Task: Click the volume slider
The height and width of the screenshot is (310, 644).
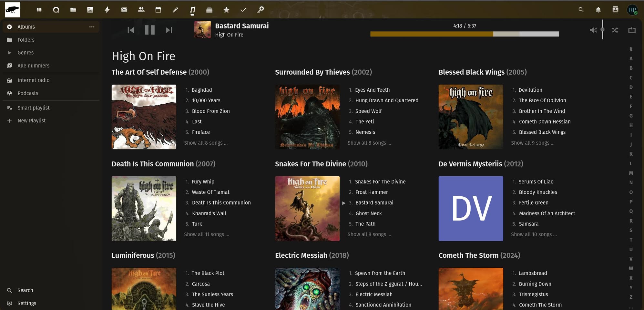Action: pyautogui.click(x=602, y=30)
